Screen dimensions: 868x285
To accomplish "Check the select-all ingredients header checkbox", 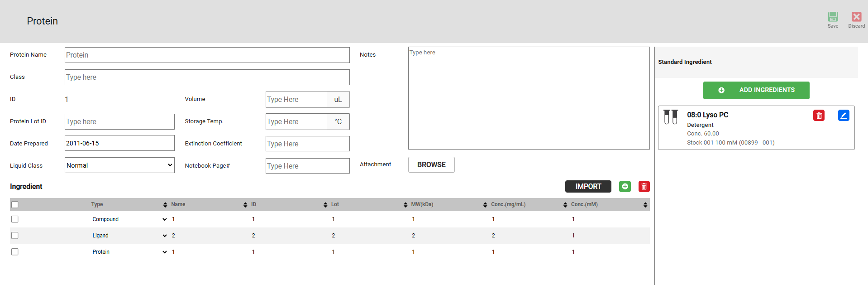I will [x=15, y=205].
